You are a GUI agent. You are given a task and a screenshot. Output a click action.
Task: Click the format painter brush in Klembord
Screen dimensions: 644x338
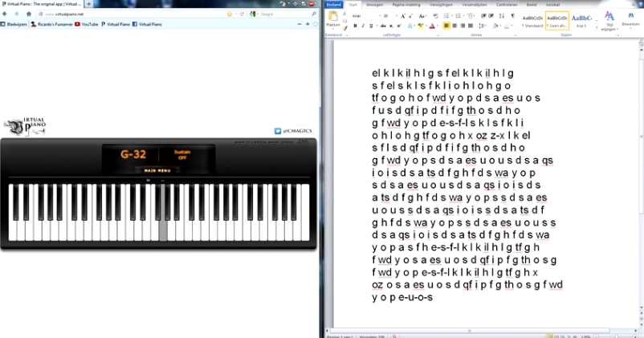(344, 28)
